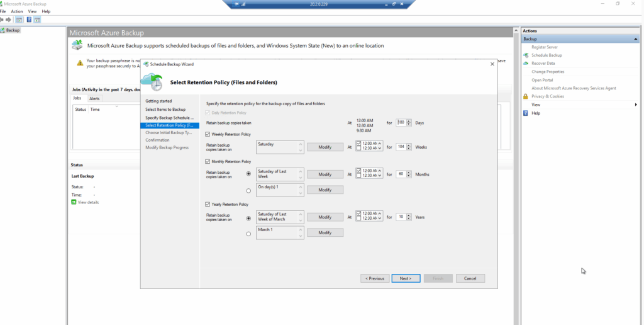Cancel the Schedule Backup Wizard
The width and height of the screenshot is (644, 325).
click(x=470, y=278)
